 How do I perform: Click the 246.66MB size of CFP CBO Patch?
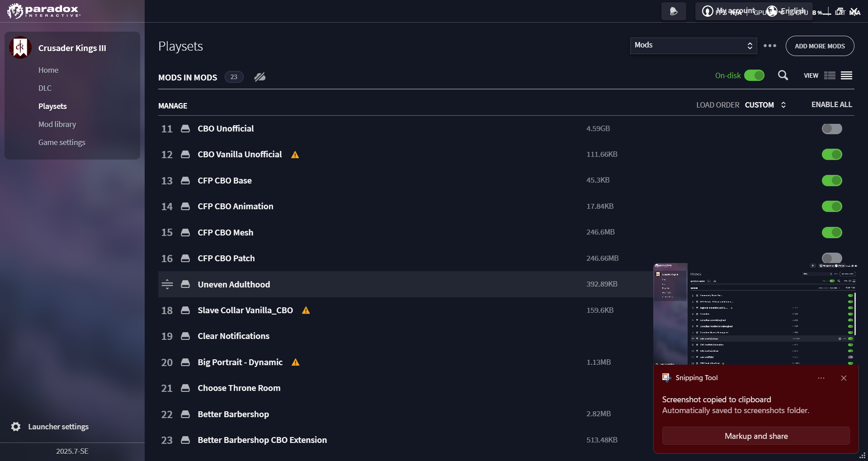(x=603, y=259)
